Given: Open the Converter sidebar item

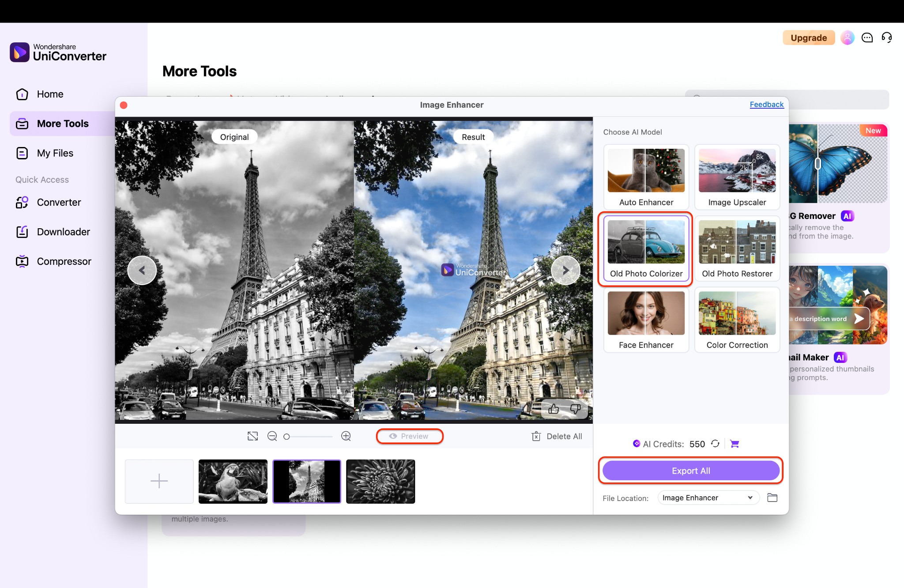Looking at the screenshot, I should pyautogui.click(x=59, y=202).
